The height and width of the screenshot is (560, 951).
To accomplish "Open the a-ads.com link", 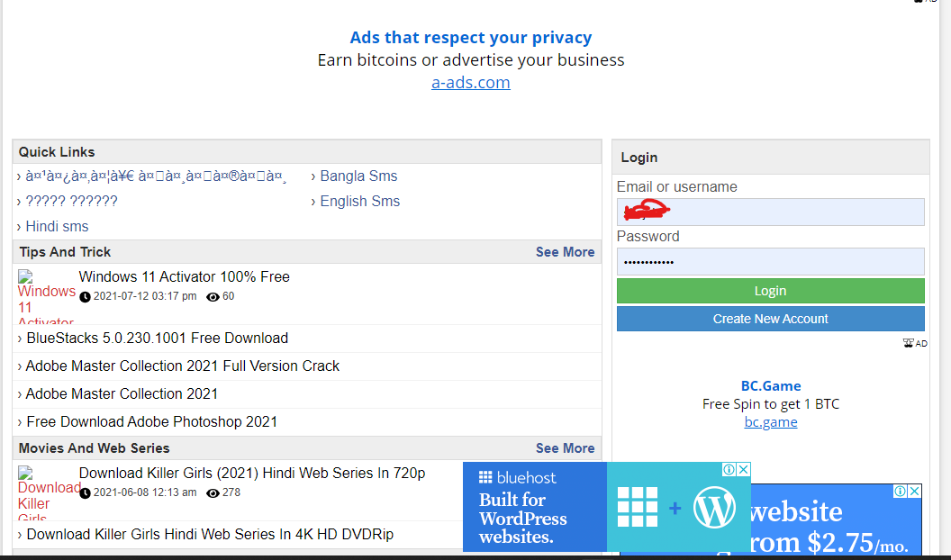I will tap(470, 83).
